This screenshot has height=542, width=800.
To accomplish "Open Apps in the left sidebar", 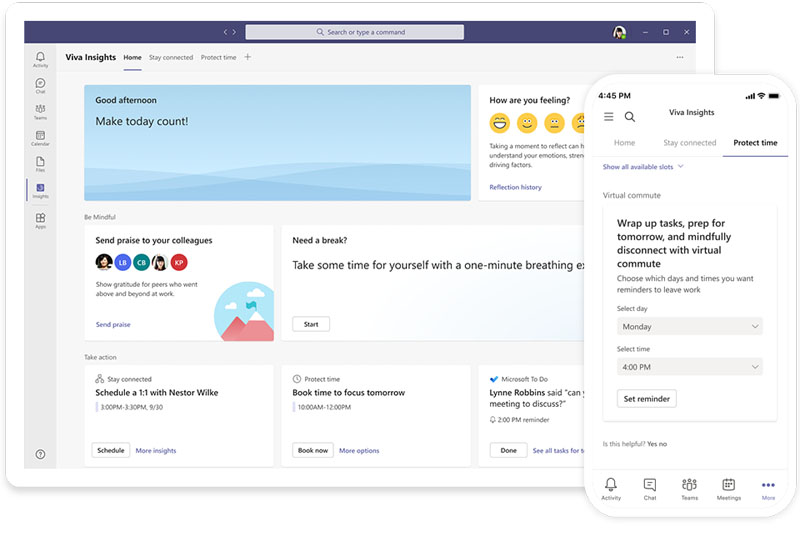I will coord(40,219).
